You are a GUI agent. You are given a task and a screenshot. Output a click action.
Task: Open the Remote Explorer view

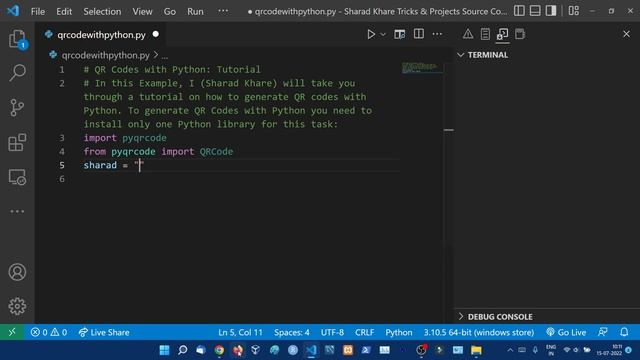(17, 177)
